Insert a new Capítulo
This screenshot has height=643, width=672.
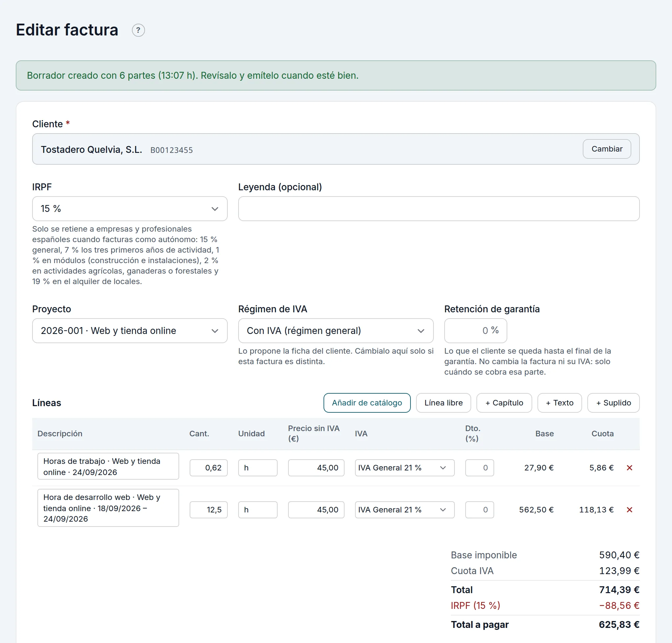point(504,403)
